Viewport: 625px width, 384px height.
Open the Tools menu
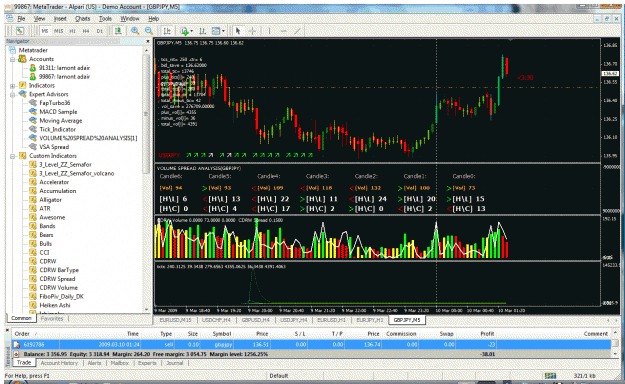coord(105,18)
